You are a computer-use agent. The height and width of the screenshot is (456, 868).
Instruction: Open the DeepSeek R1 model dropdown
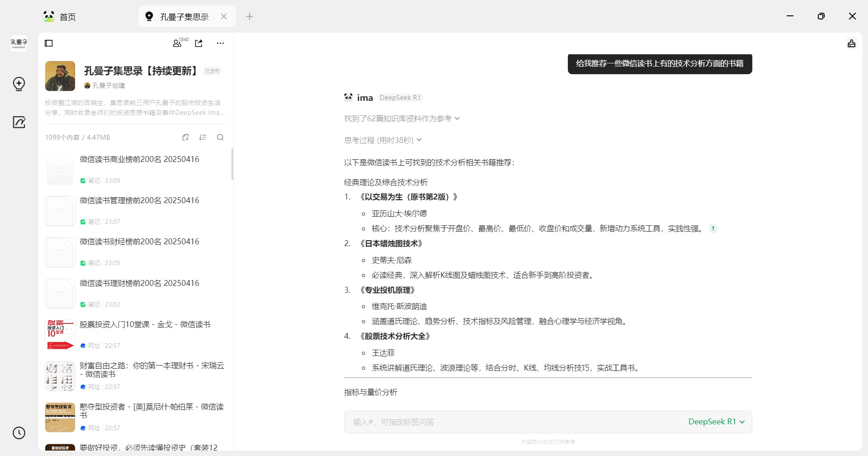pos(716,422)
